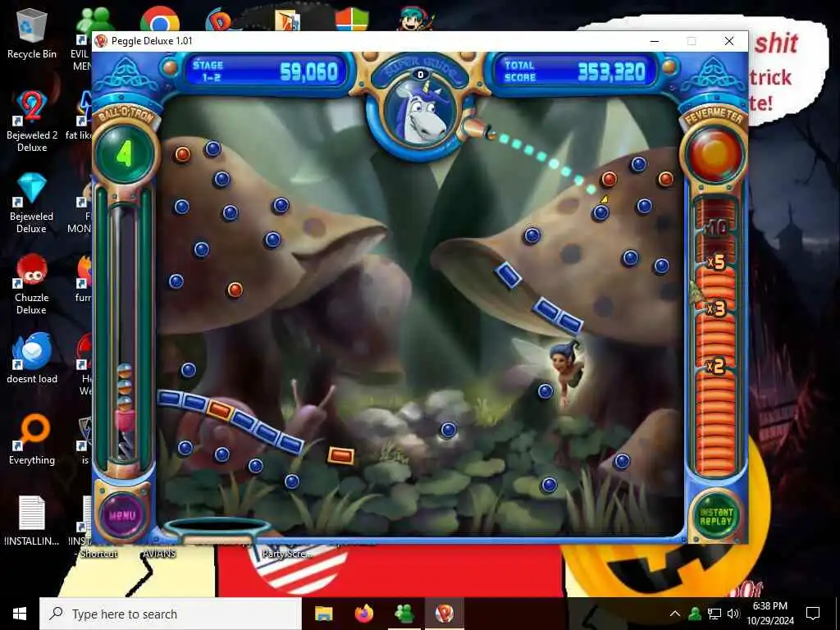Image resolution: width=840 pixels, height=630 pixels.
Task: Open Chuzzle Deluxe desktop shortcut
Action: [32, 284]
